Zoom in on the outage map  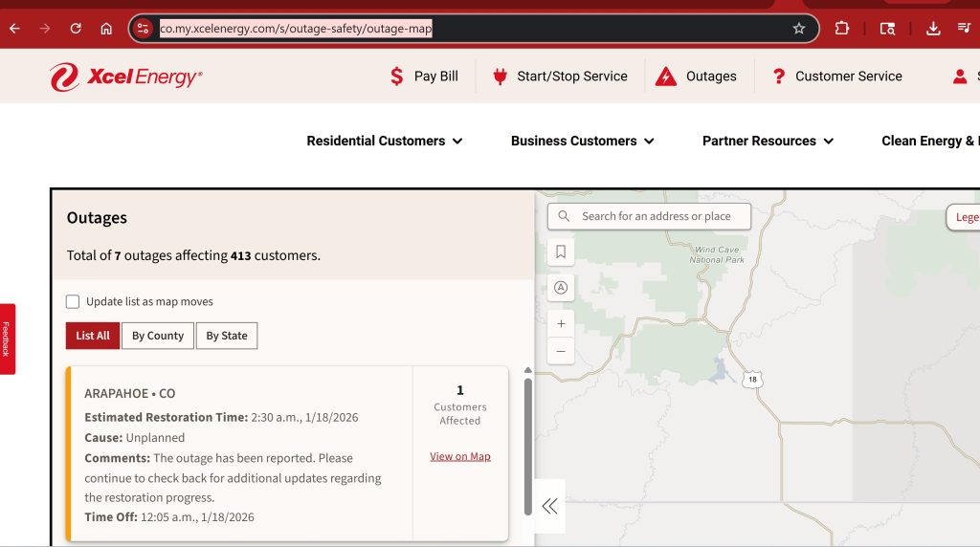(561, 324)
